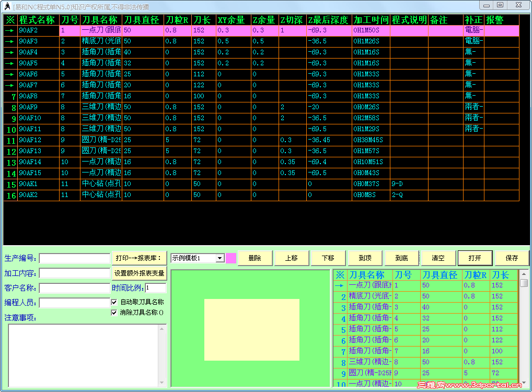The width and height of the screenshot is (532, 392).
Task: Click row number 16 in program table
Action: click(10, 195)
